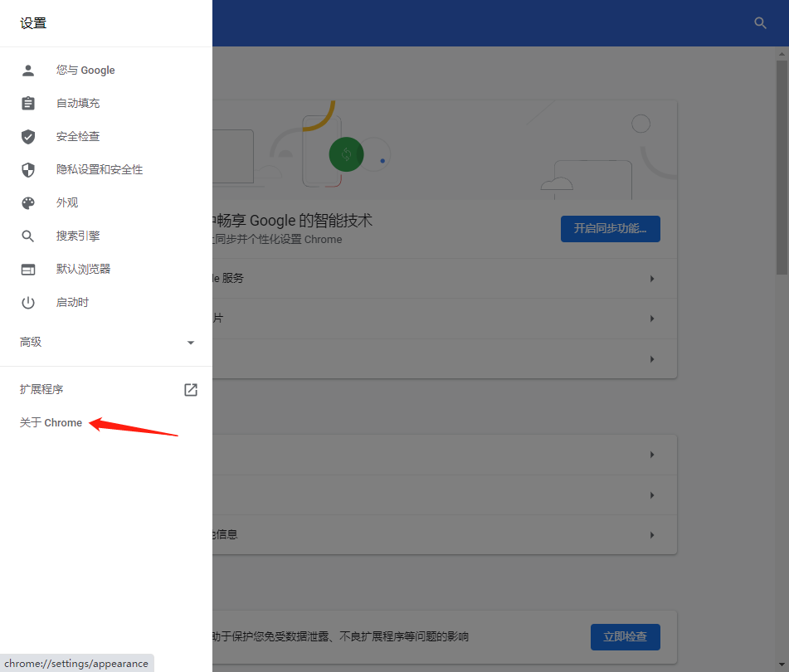Image resolution: width=789 pixels, height=672 pixels.
Task: Click the clipboard icon for 自动填充
Action: (x=28, y=103)
